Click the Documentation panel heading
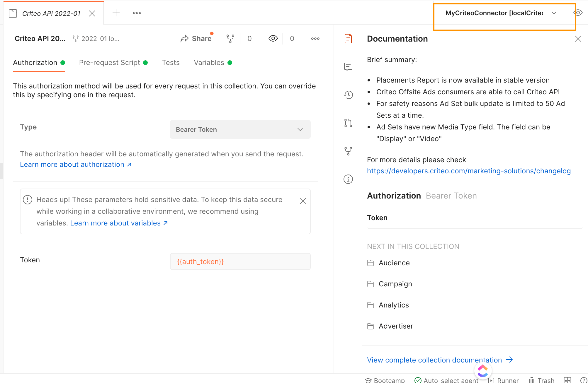This screenshot has width=588, height=383. [397, 39]
